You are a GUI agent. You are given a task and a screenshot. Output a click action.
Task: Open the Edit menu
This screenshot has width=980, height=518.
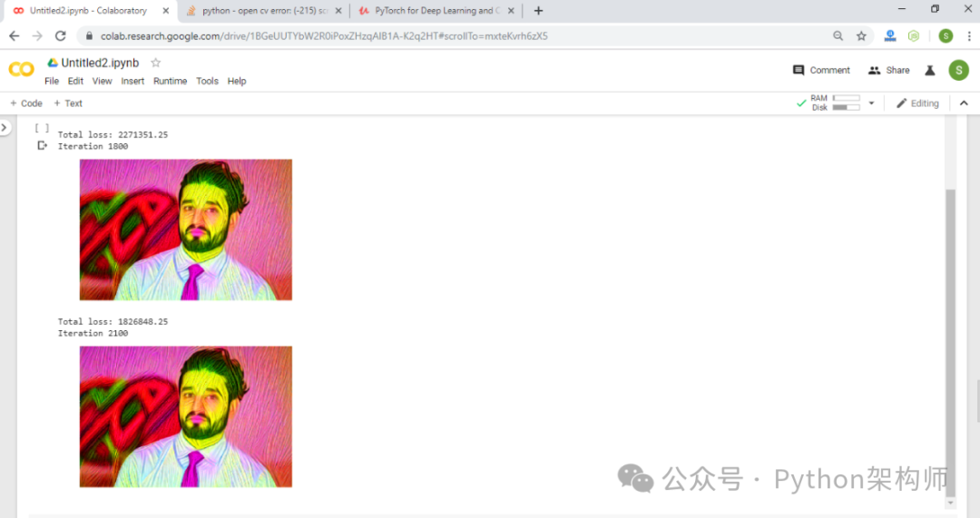[75, 82]
